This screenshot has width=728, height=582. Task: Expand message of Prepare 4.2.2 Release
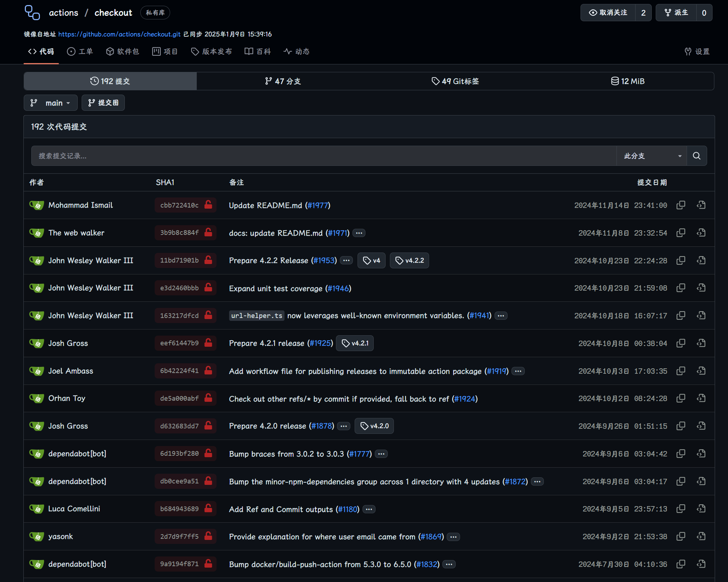tap(346, 260)
